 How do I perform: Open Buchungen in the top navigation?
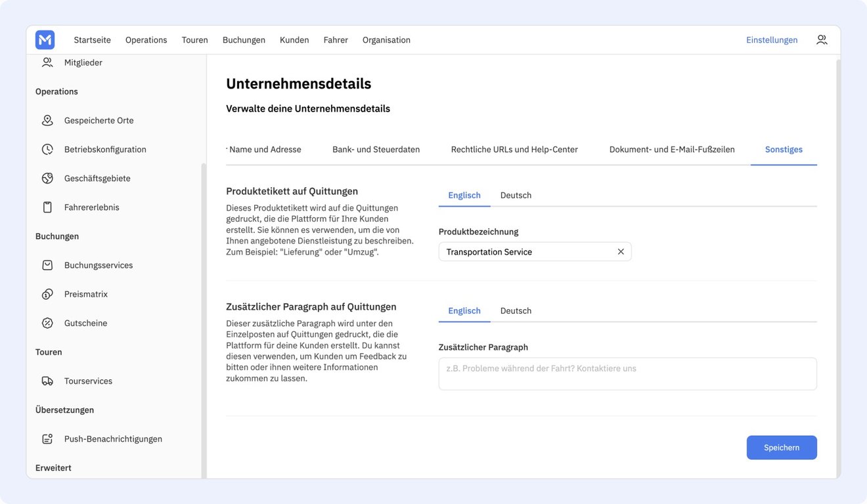[x=244, y=40]
